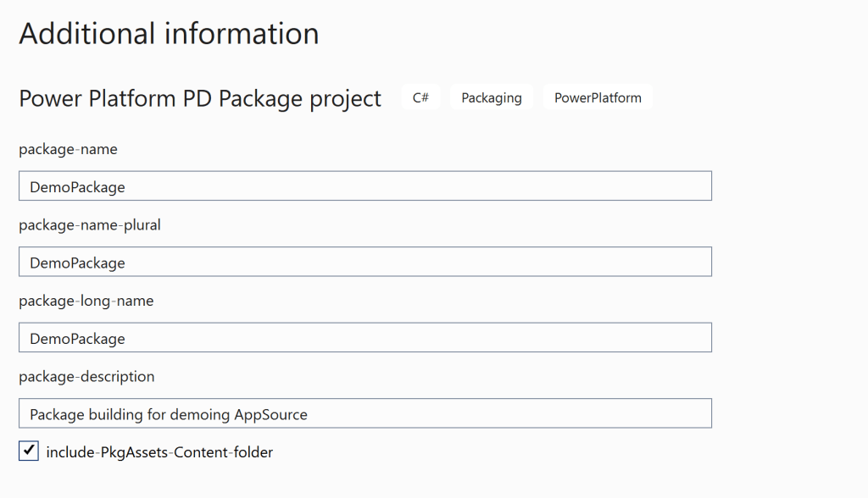868x498 pixels.
Task: Click DemoPackage text in package-name-plural field
Action: click(x=77, y=263)
